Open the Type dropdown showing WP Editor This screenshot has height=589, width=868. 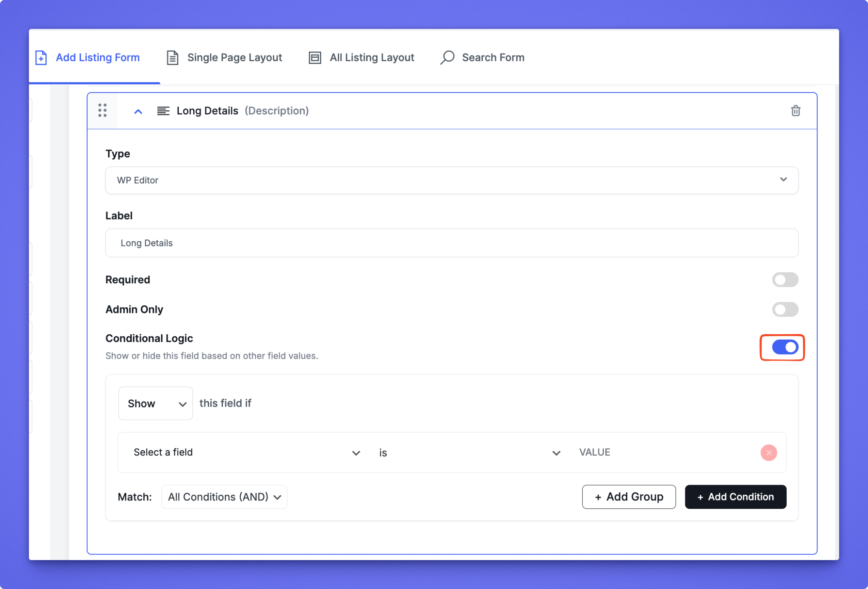pos(451,180)
